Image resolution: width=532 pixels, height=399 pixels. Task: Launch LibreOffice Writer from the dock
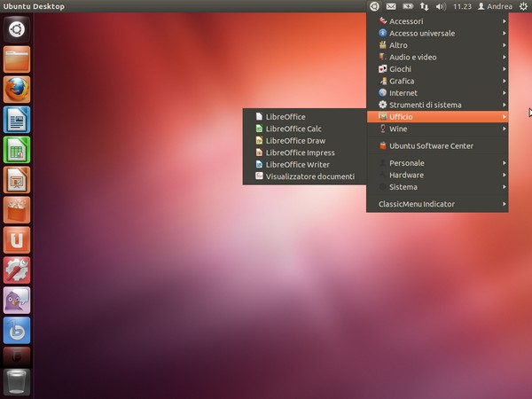17,120
